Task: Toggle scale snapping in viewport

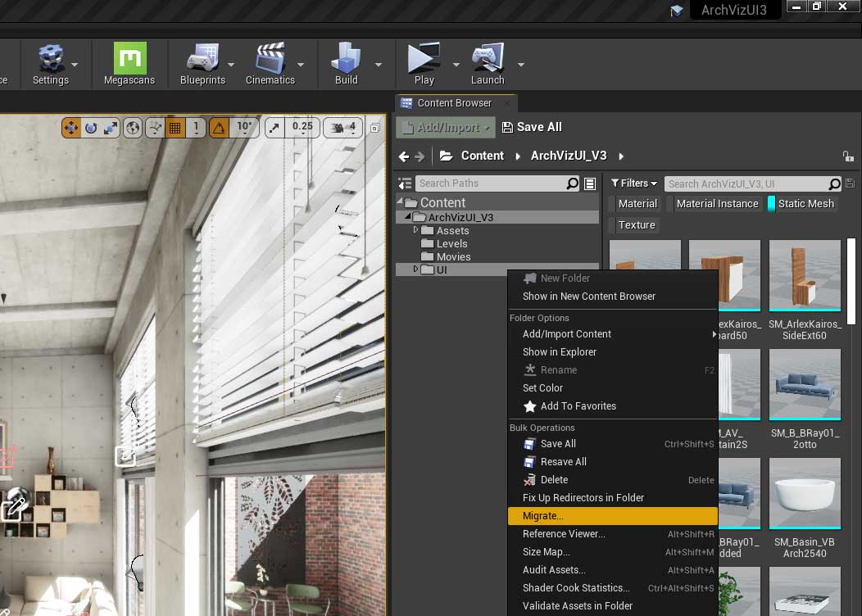Action: coord(274,128)
